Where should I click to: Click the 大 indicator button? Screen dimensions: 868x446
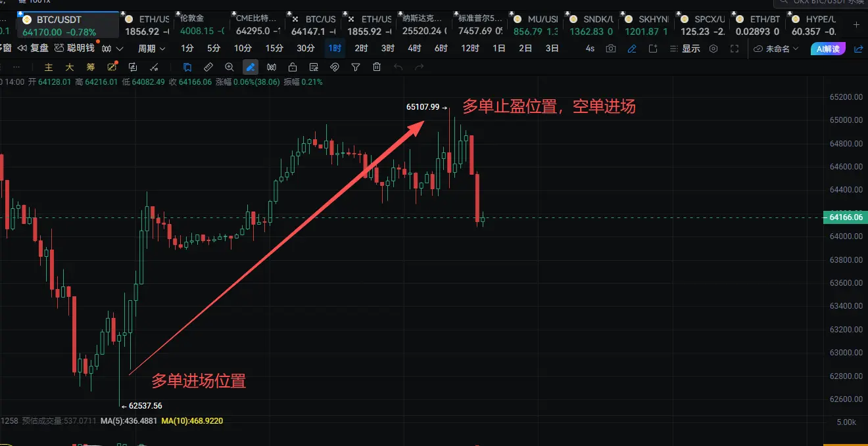click(x=69, y=67)
